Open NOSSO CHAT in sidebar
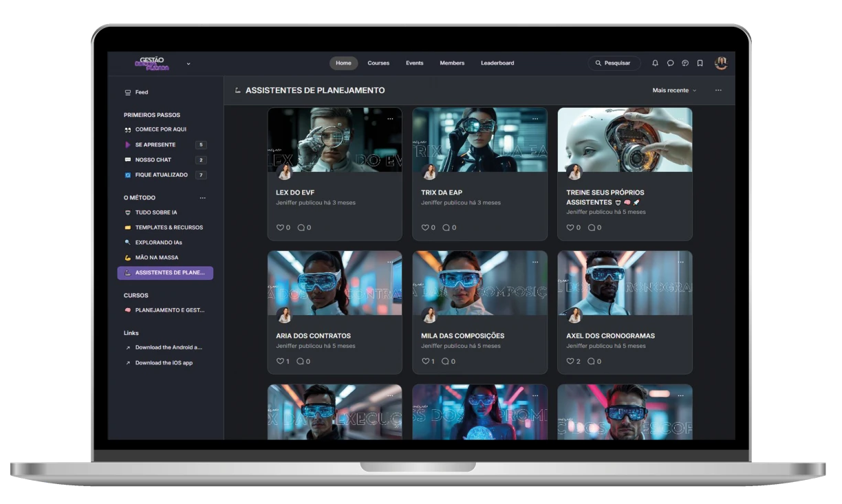 click(153, 160)
